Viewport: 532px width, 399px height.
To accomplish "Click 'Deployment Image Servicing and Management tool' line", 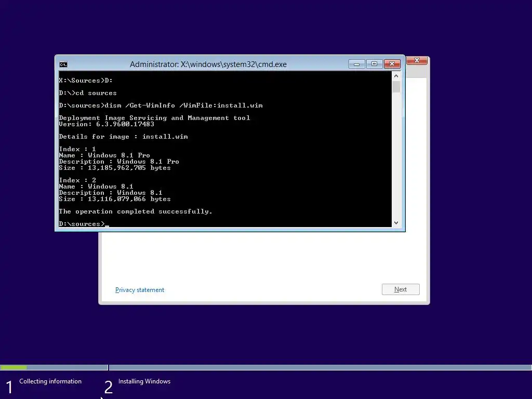I will 154,118.
